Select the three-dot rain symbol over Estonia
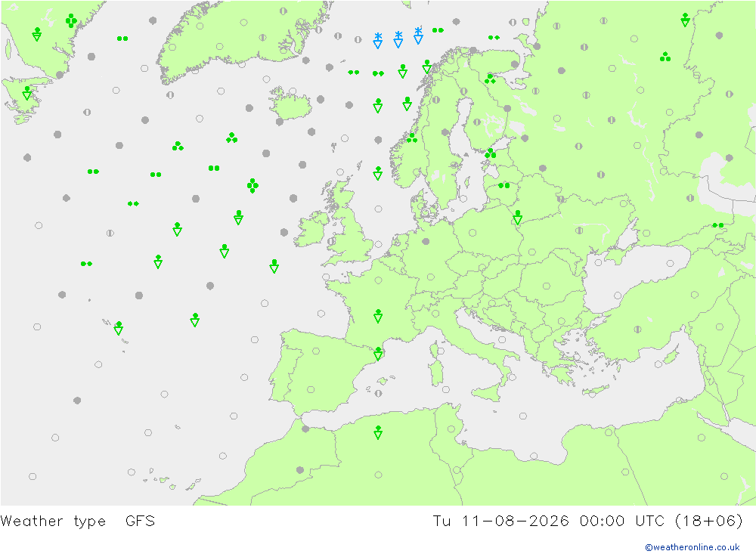Image resolution: width=756 pixels, height=554 pixels. coord(491,154)
